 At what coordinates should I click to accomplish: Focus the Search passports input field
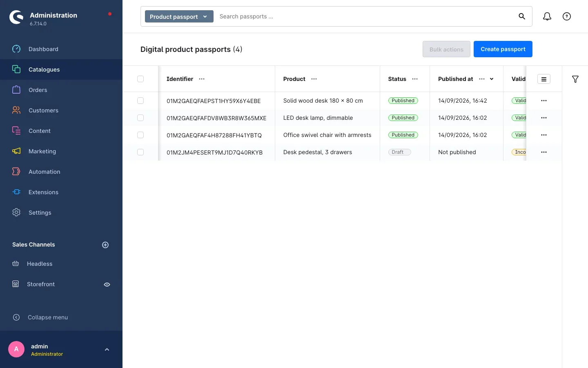click(365, 16)
